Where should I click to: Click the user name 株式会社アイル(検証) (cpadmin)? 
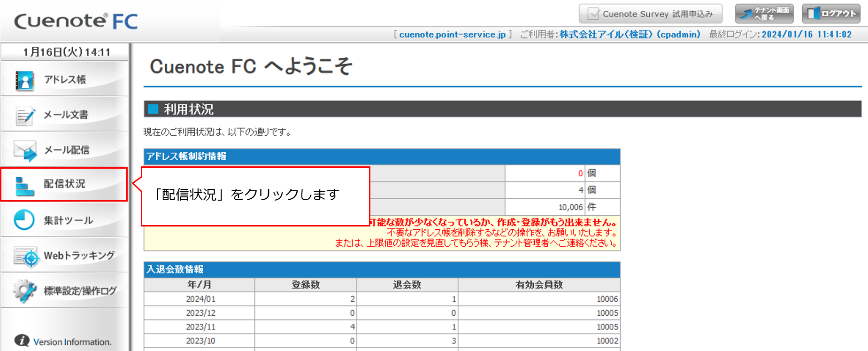(x=630, y=34)
